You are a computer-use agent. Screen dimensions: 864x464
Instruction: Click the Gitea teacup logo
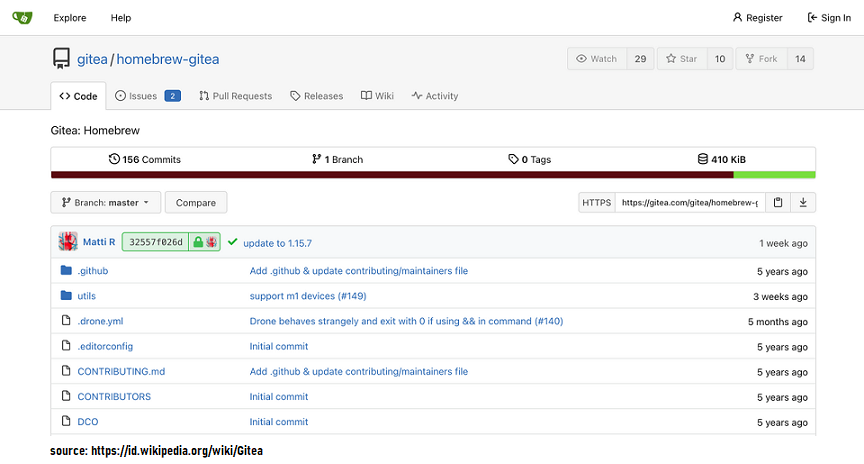coord(20,17)
